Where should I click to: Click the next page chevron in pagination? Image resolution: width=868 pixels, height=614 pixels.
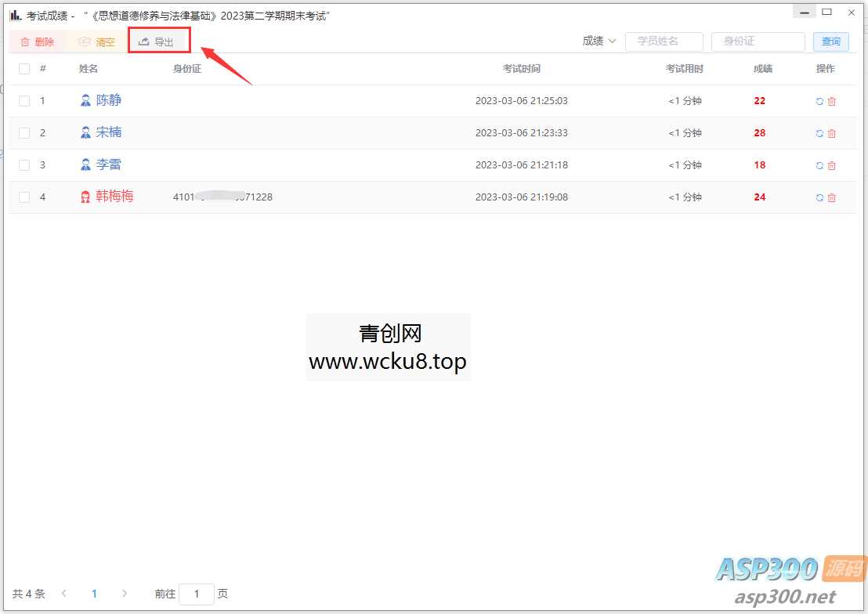coord(124,594)
